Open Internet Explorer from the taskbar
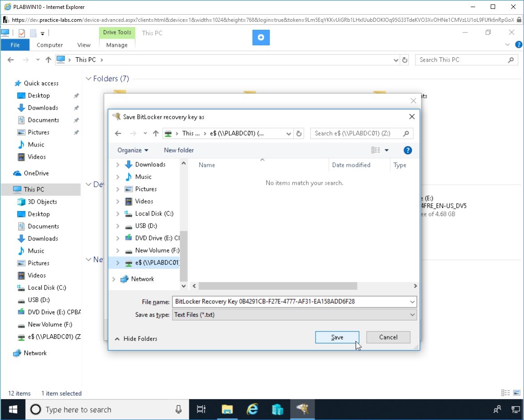This screenshot has height=420, width=524. (x=252, y=409)
